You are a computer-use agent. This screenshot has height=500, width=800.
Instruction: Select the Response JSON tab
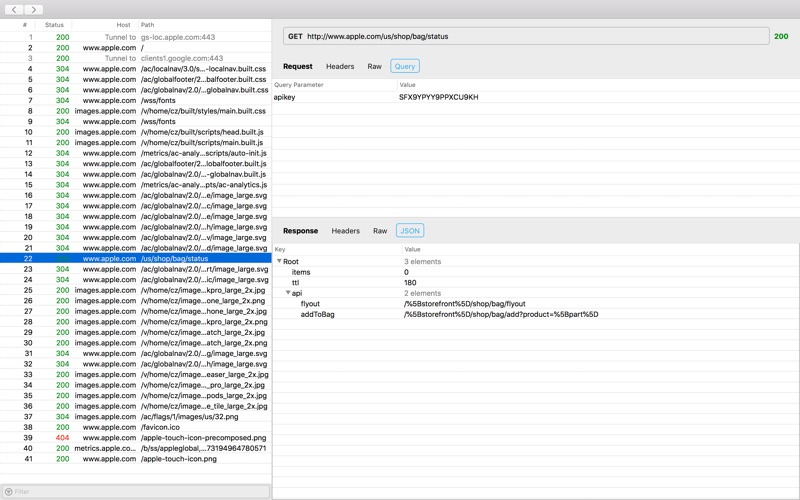coord(410,231)
